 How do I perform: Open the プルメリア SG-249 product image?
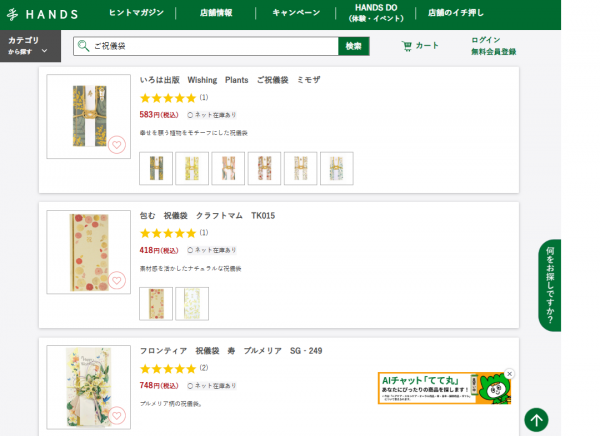click(89, 387)
